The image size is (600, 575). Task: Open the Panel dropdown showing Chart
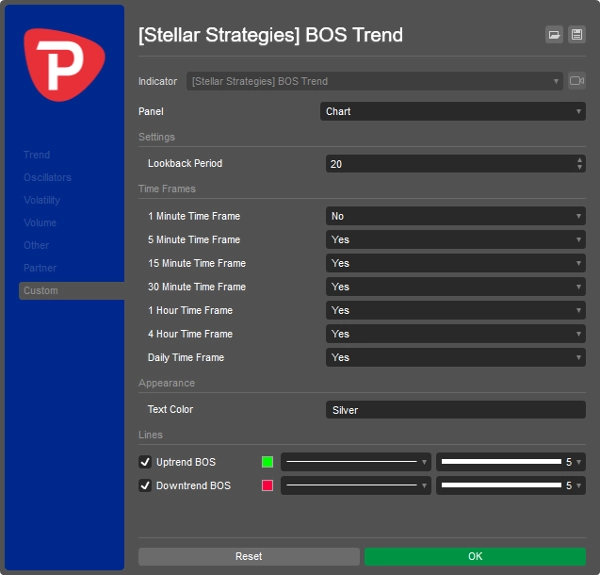[453, 111]
